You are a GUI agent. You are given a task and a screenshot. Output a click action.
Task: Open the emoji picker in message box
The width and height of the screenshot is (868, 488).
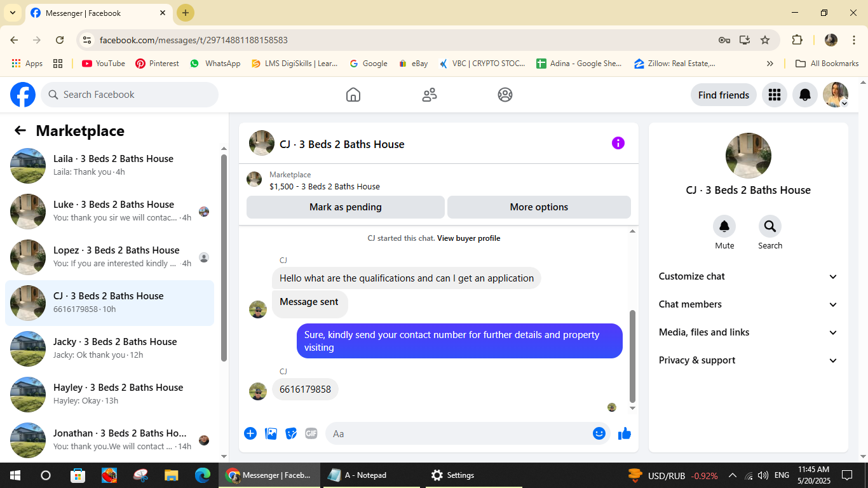tap(599, 433)
